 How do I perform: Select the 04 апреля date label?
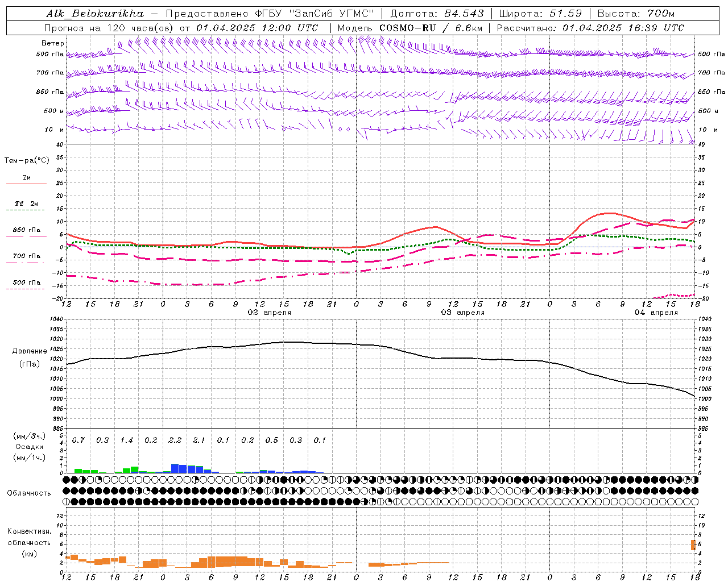pyautogui.click(x=656, y=313)
